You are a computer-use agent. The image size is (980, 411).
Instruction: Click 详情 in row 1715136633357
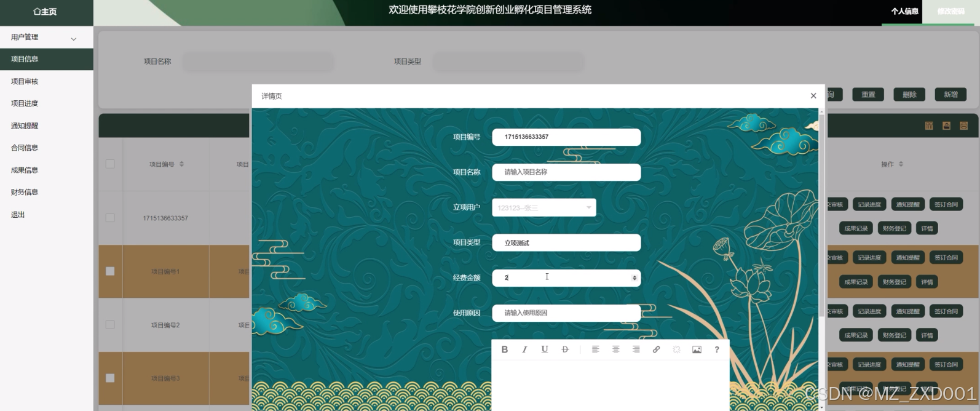point(927,228)
